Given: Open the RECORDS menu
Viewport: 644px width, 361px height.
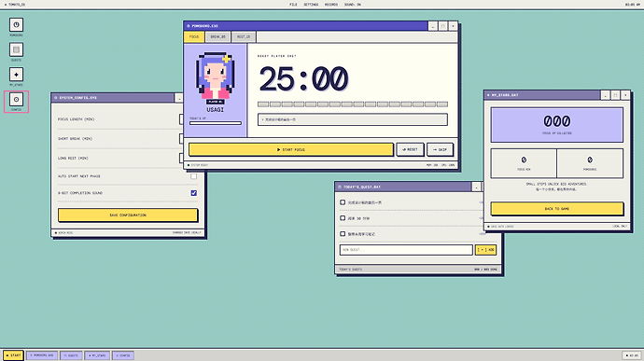Looking at the screenshot, I should tap(331, 5).
